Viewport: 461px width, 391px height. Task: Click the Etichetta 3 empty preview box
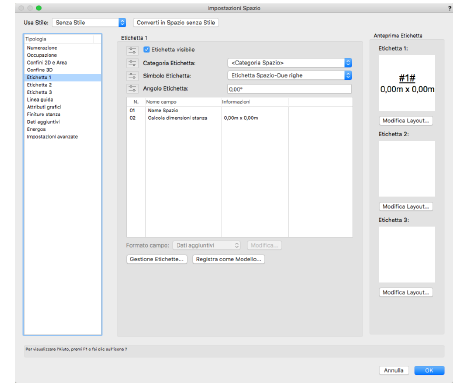[x=407, y=255]
